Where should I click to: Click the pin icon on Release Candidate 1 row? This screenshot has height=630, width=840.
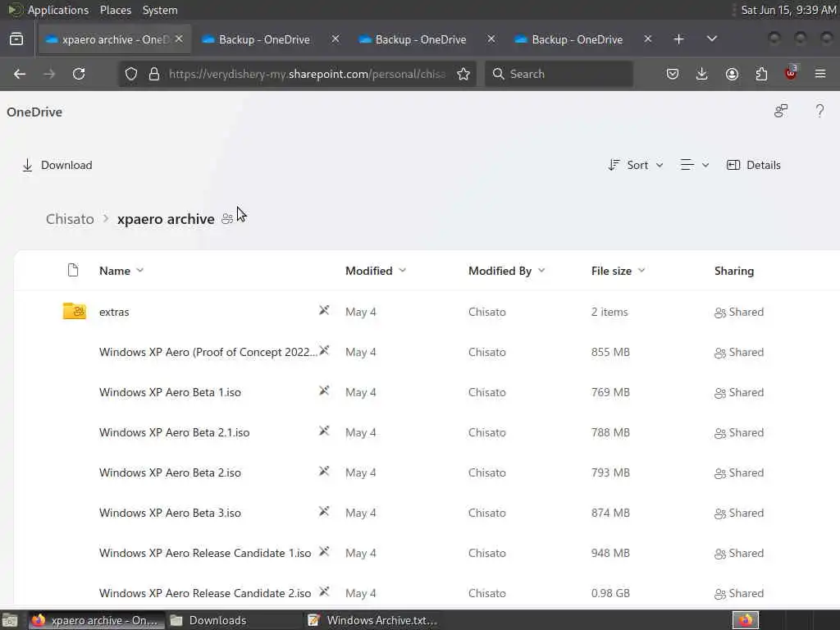coord(323,551)
